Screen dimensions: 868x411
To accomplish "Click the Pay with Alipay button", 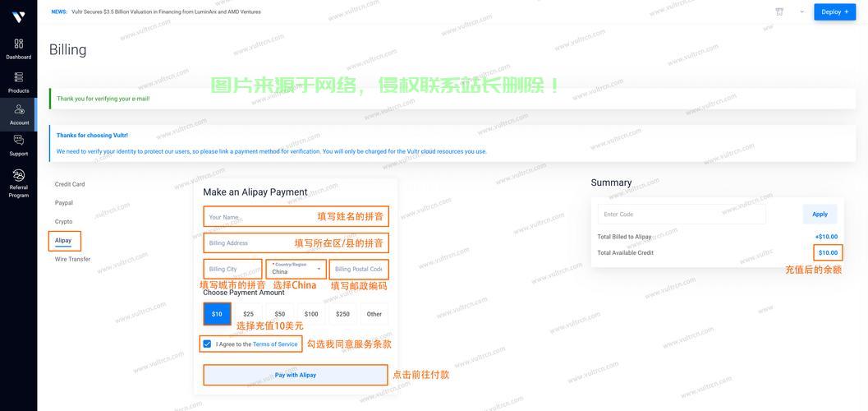I will click(296, 375).
